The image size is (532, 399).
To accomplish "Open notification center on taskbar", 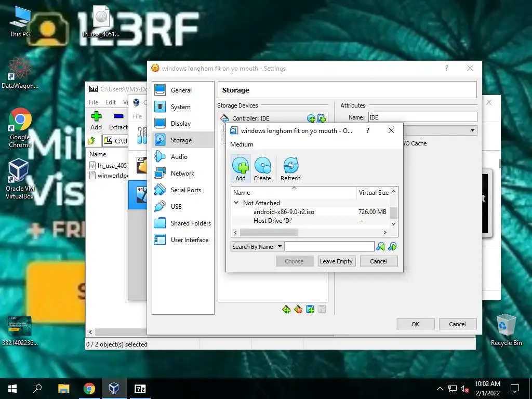I will pos(515,389).
